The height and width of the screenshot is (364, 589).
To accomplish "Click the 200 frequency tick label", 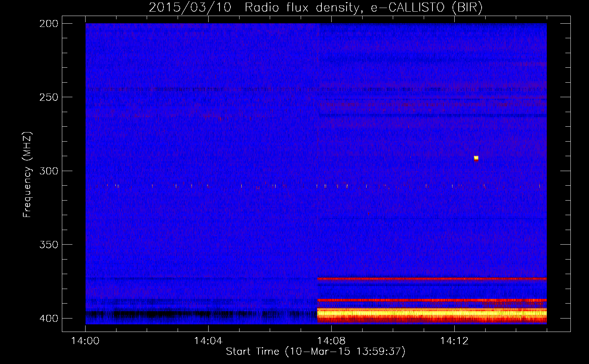I will tap(49, 24).
